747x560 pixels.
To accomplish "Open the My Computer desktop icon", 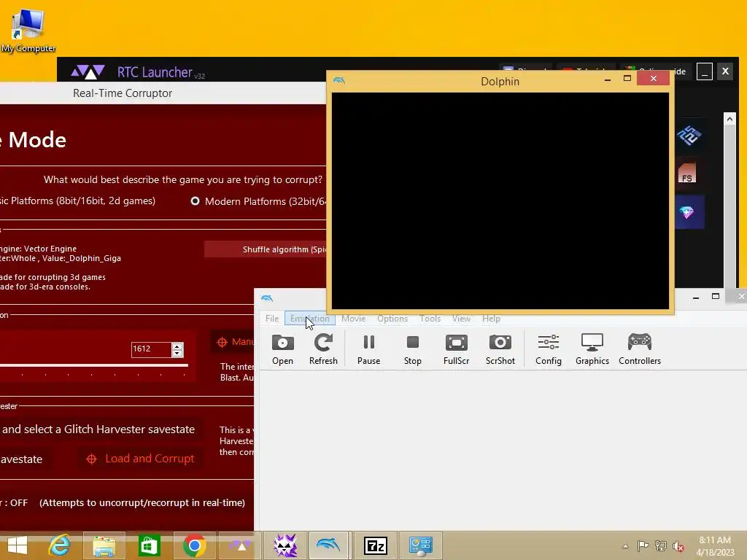I will (x=28, y=29).
